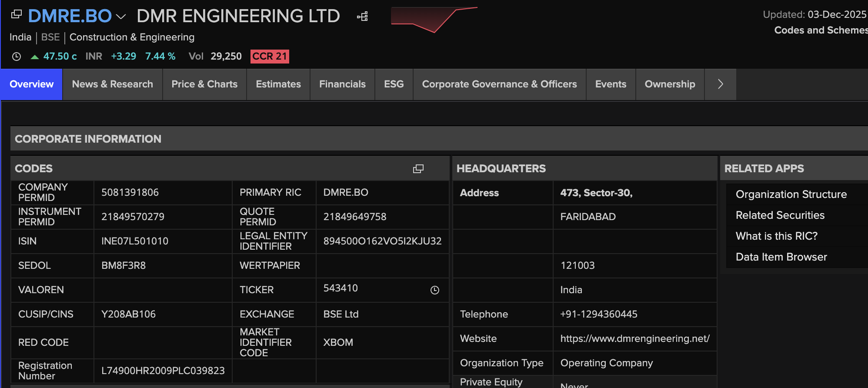Select the Overview tab
The width and height of the screenshot is (868, 388).
(x=32, y=84)
